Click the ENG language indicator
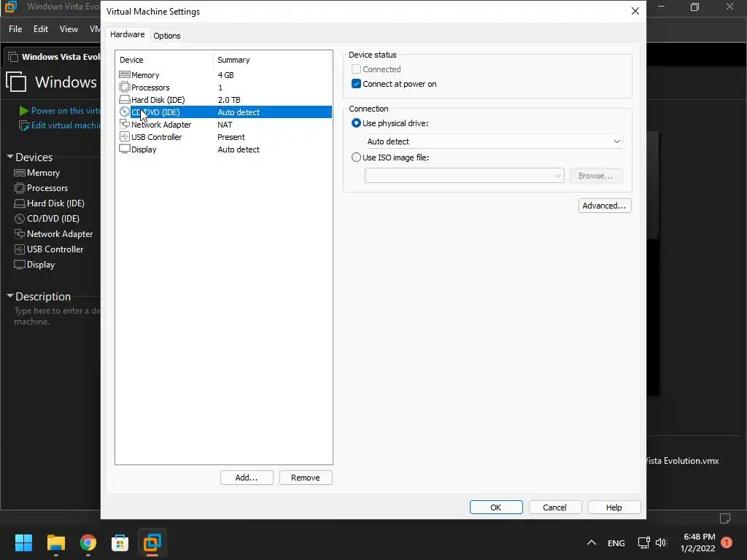Viewport: 747px width, 560px height. 616,542
